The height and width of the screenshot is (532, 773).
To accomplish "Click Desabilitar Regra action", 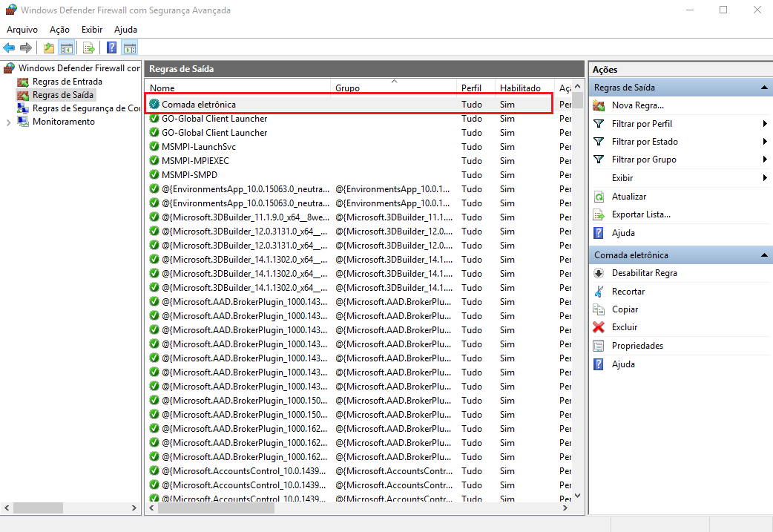I will [645, 273].
